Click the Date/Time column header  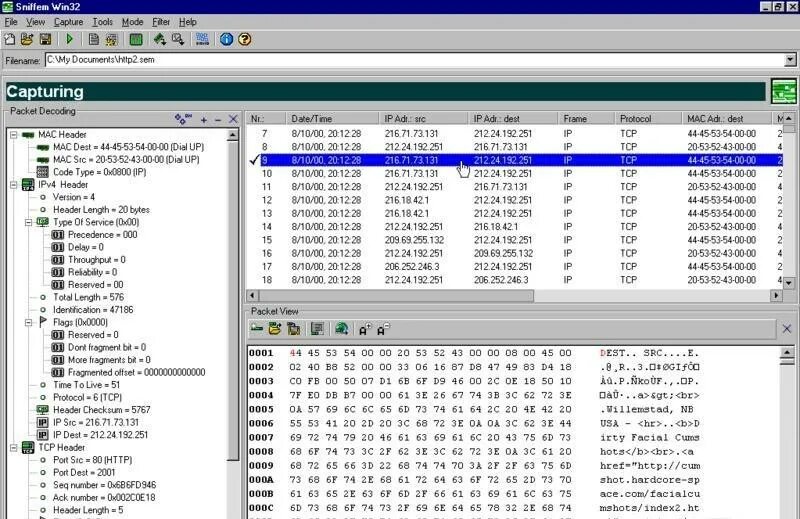[x=332, y=119]
